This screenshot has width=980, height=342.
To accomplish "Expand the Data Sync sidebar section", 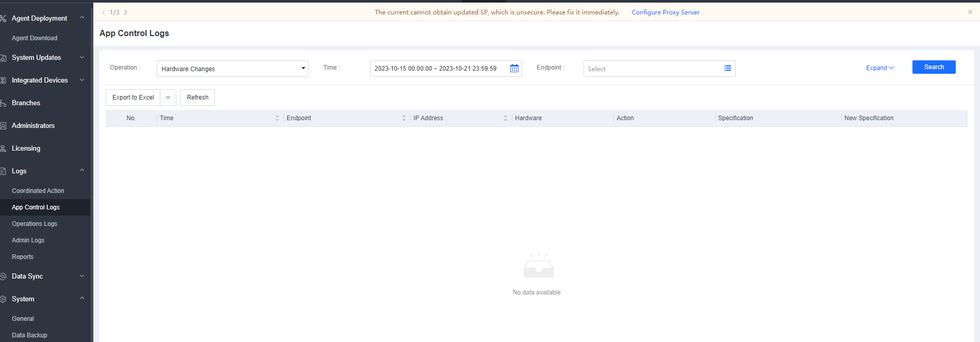I will click(x=81, y=276).
